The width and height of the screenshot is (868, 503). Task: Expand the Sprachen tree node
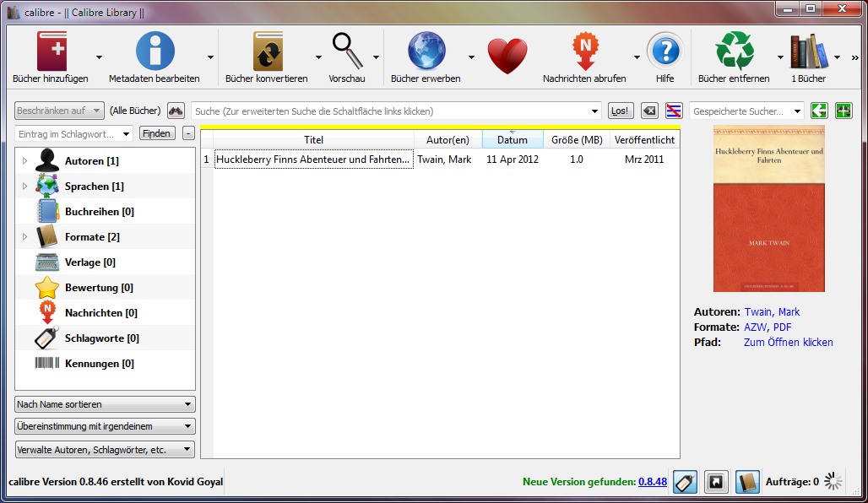pyautogui.click(x=24, y=187)
